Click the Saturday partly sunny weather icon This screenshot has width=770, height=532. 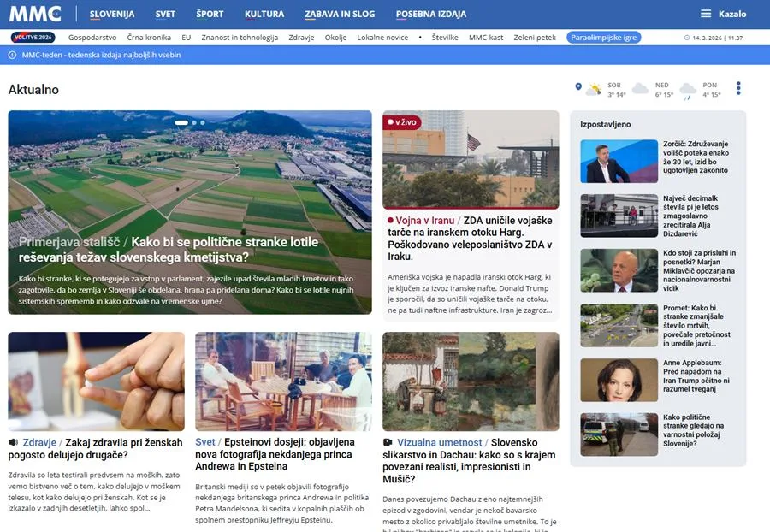point(595,89)
